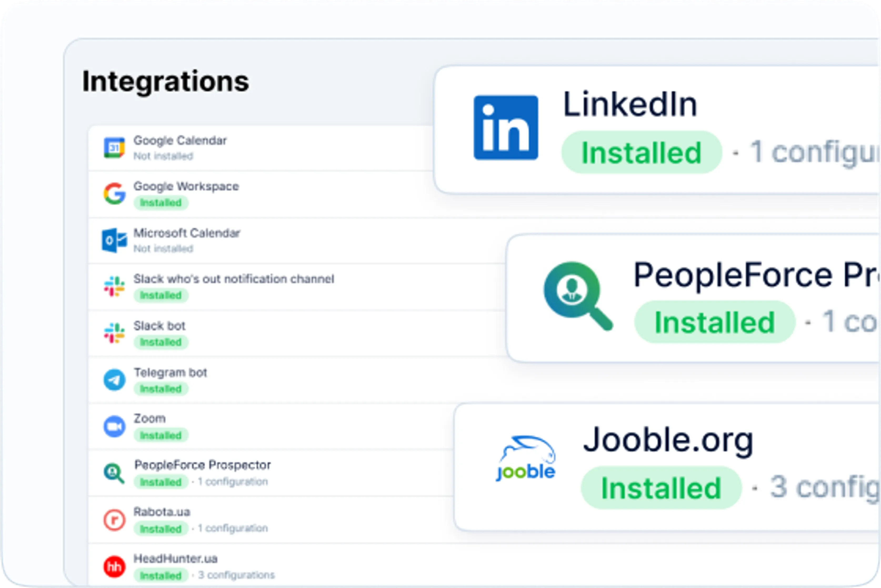Click the Installed badge under Jooble.org
Image resolution: width=881 pixels, height=588 pixels.
(661, 488)
